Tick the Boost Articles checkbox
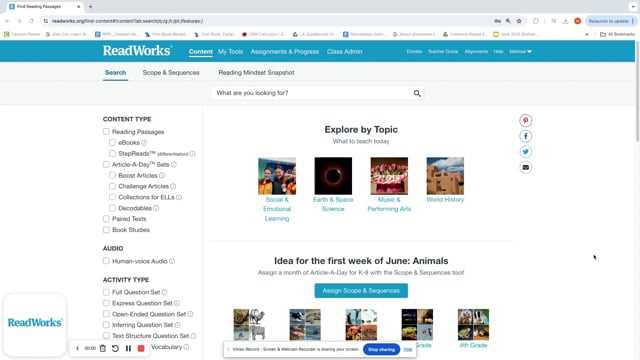The width and height of the screenshot is (640, 360). point(112,175)
